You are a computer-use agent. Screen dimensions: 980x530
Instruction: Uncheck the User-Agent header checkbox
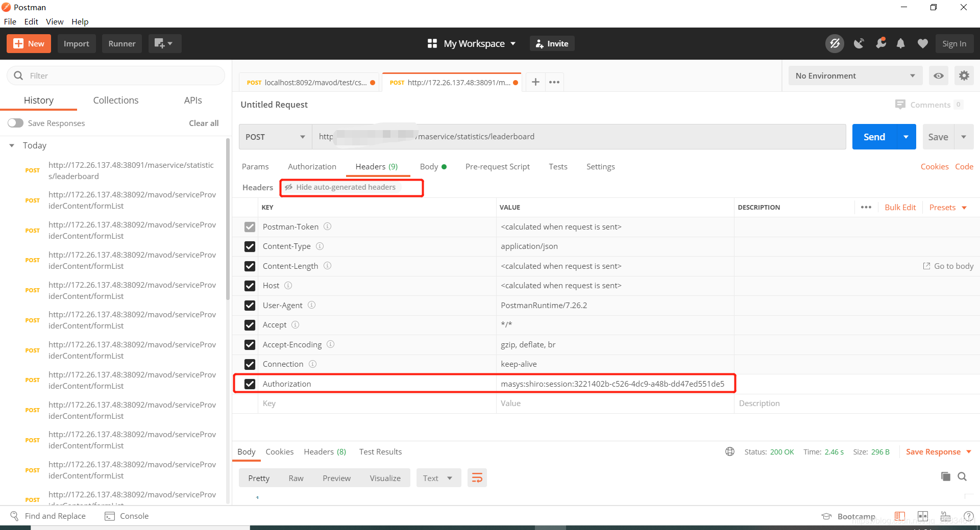coord(250,306)
